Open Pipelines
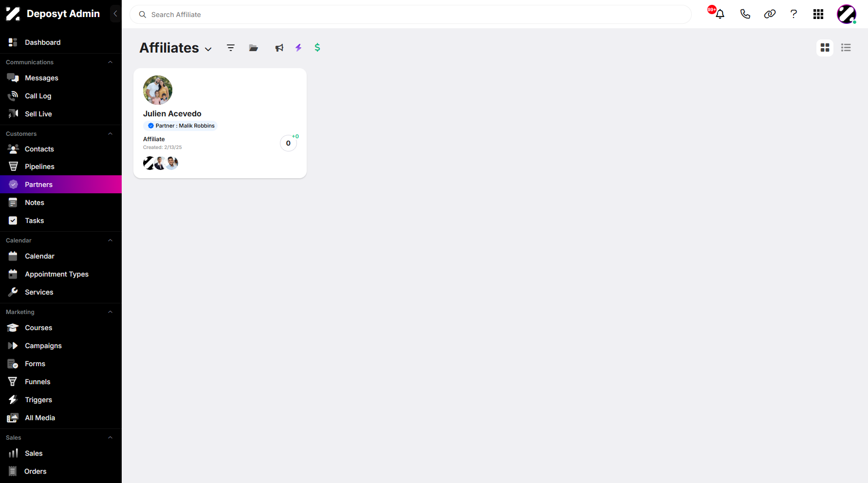This screenshot has width=868, height=483. (x=61, y=167)
